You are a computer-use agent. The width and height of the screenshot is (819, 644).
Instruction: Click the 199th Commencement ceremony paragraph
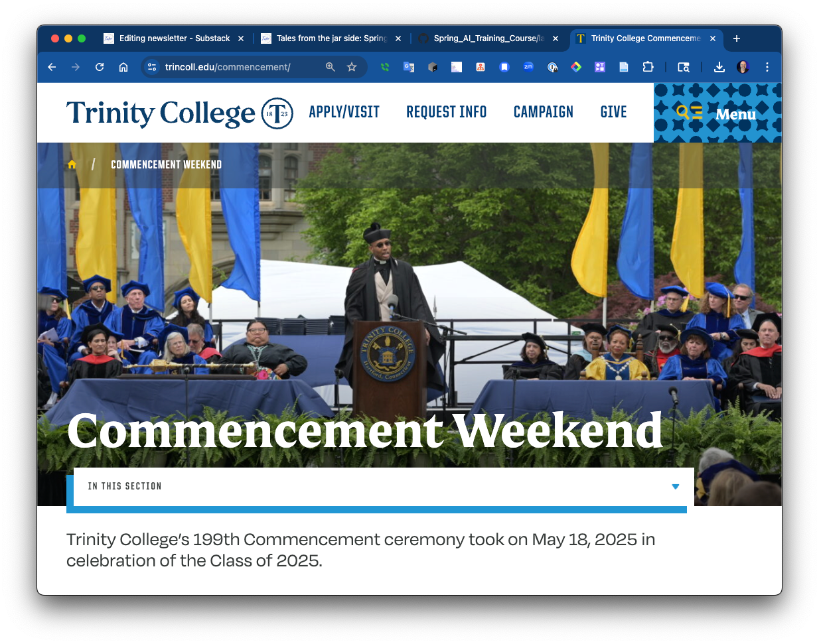(x=360, y=550)
